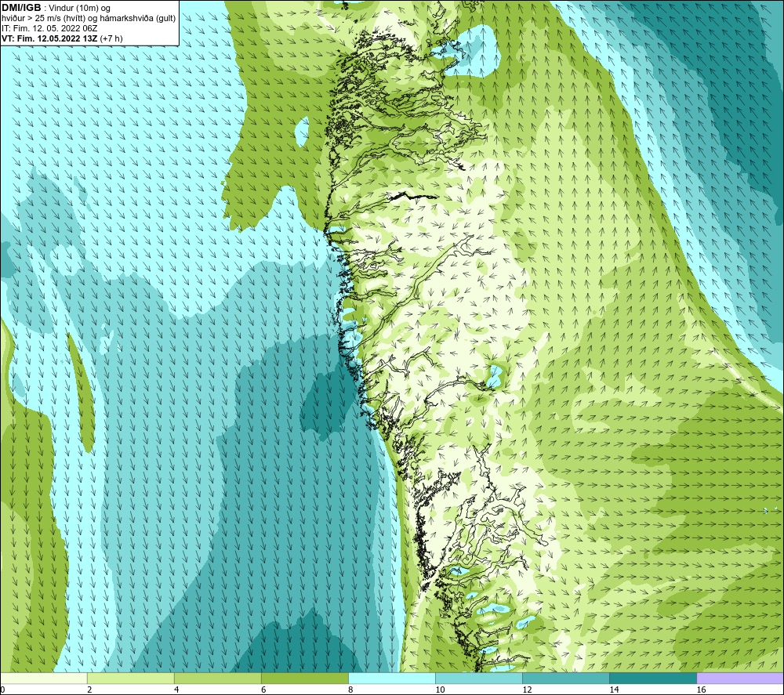
Task: Click the legend value label '8'
Action: coord(350,690)
